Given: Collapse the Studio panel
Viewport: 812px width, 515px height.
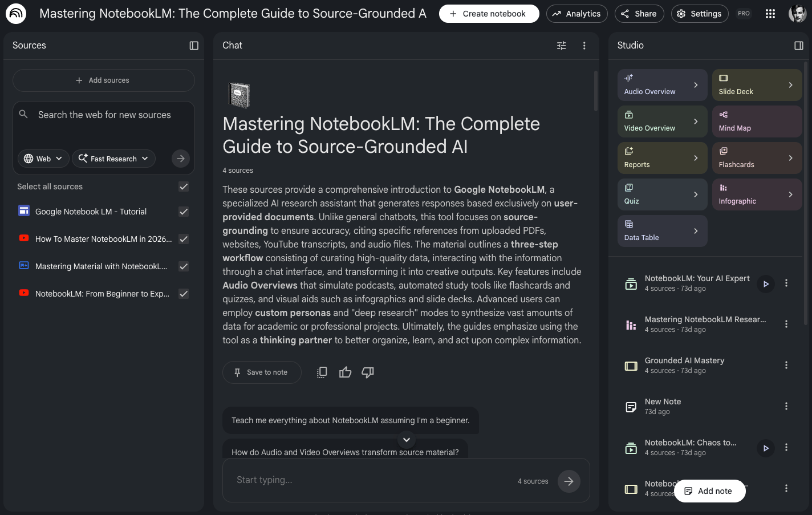Looking at the screenshot, I should point(799,46).
